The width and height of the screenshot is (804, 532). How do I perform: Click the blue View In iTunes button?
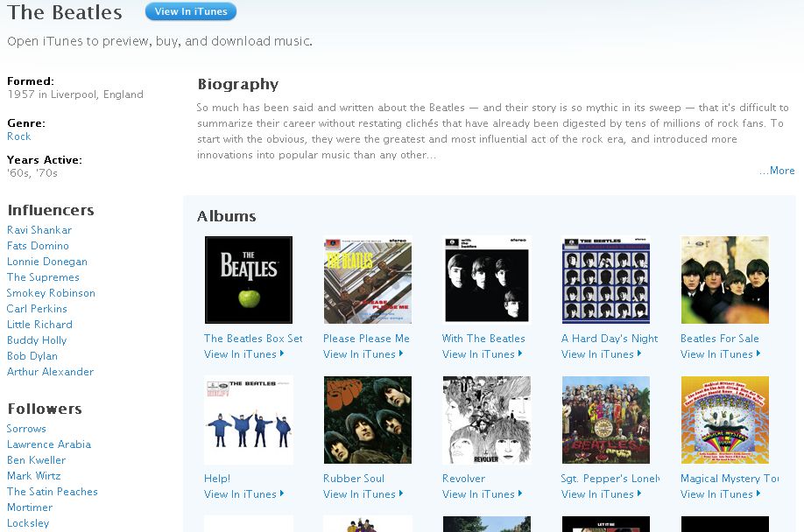click(191, 11)
